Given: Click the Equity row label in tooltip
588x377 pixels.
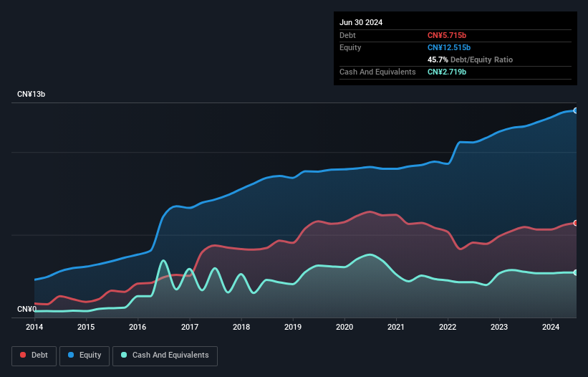Looking at the screenshot, I should coord(350,47).
